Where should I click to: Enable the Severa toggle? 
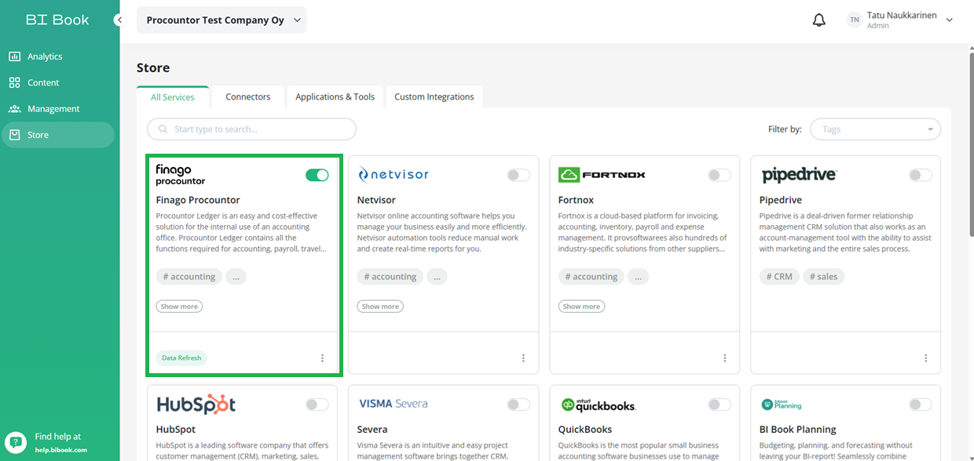(x=519, y=404)
